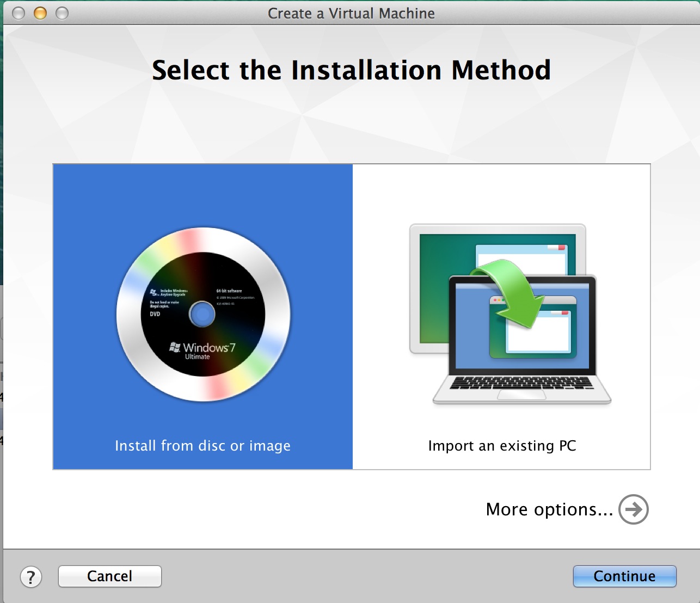Click the laptop keyboard in import picture
This screenshot has height=603, width=700.
coord(521,383)
